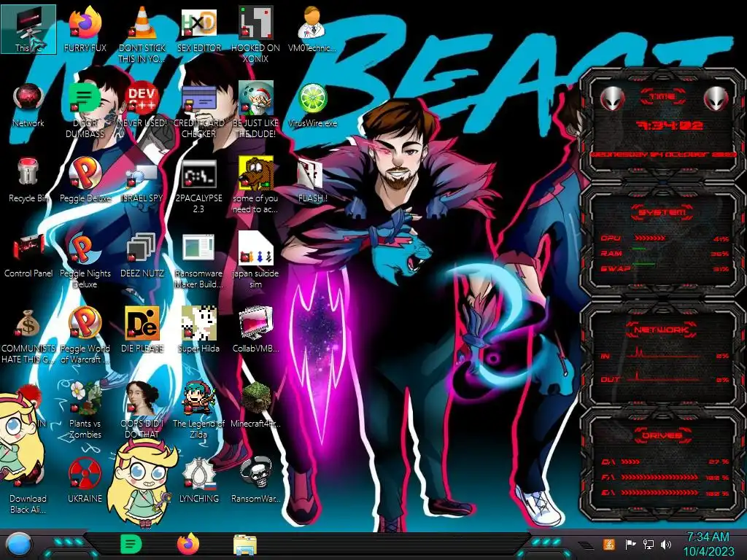Click the network tray icon
This screenshot has height=560, width=747.
coord(649,544)
